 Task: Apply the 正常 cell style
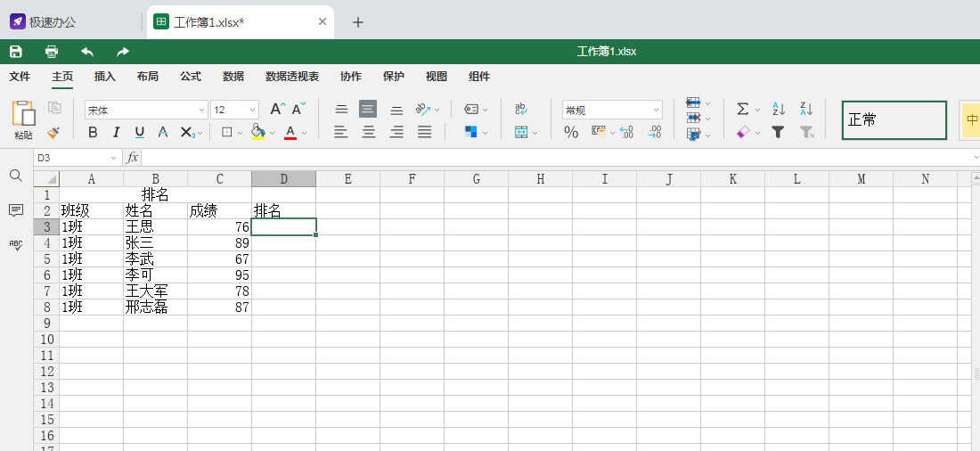[894, 119]
